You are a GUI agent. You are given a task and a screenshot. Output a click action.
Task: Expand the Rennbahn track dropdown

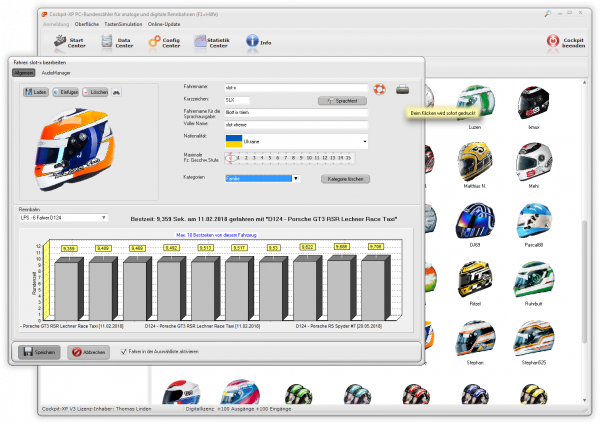[103, 217]
